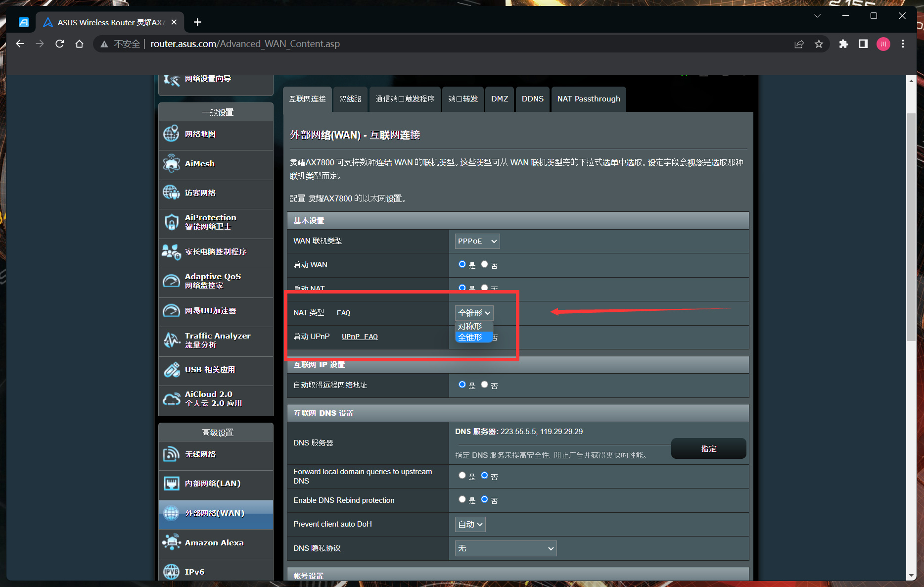This screenshot has height=587, width=924.
Task: Open the IPv6 icon
Action: point(171,572)
